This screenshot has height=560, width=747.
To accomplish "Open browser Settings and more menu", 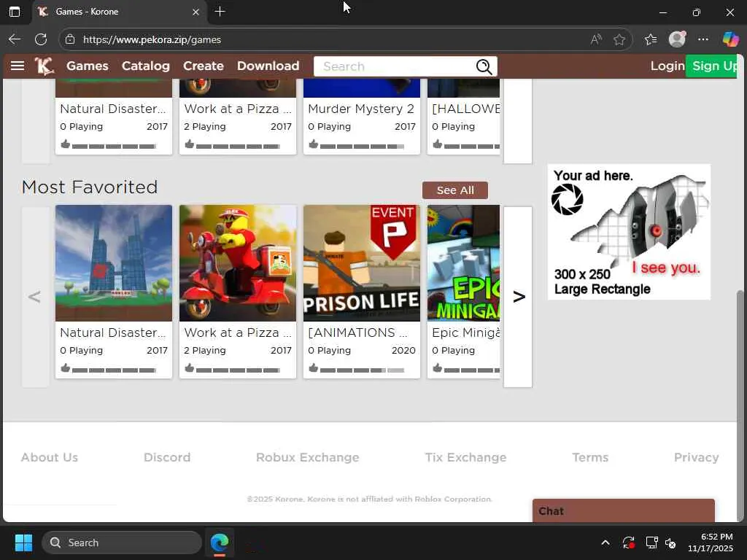I will 703,39.
